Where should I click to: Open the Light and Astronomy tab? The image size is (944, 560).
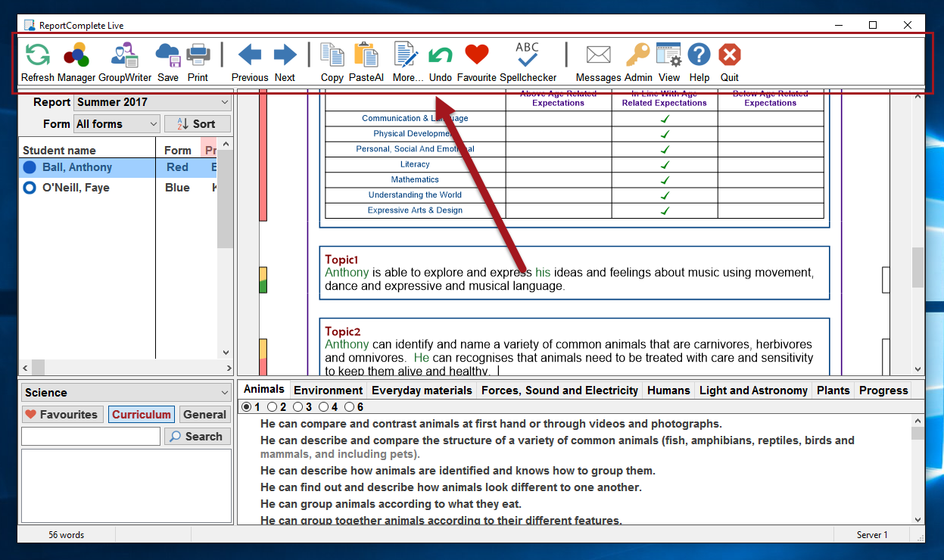click(753, 390)
